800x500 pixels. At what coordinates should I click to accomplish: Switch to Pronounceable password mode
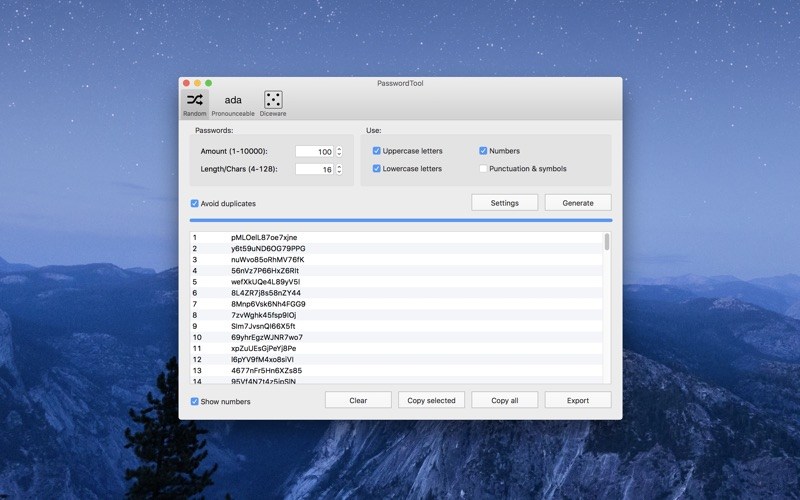click(233, 100)
